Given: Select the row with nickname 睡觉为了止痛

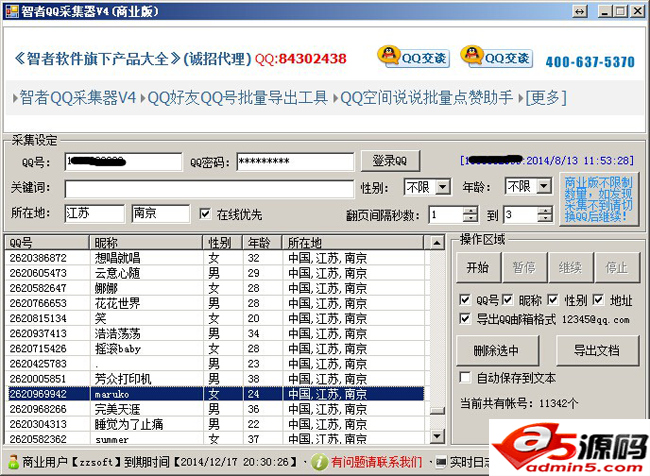Looking at the screenshot, I should (215, 424).
